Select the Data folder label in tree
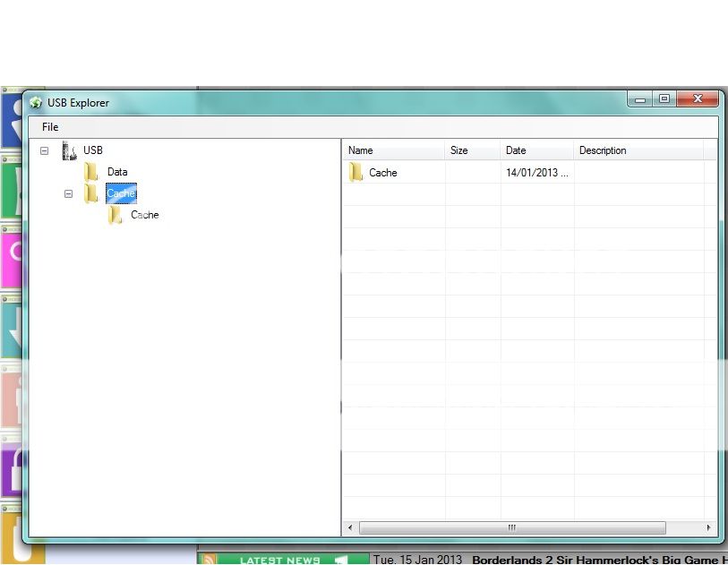Viewport: 728px width, 565px height. [117, 172]
